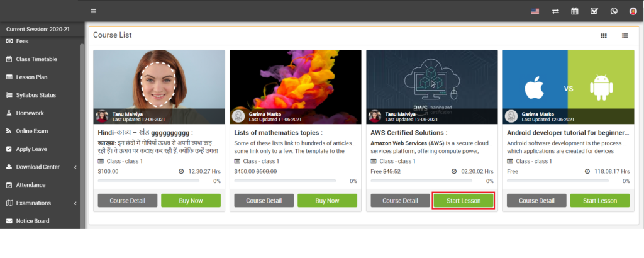Toggle the hamburger sidebar menu
This screenshot has height=258, width=644.
click(94, 11)
